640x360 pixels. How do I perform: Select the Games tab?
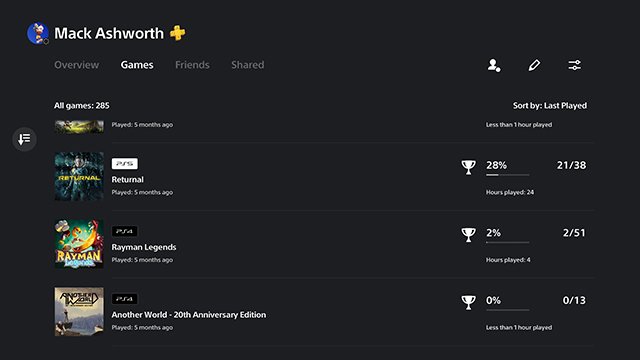[x=137, y=65]
